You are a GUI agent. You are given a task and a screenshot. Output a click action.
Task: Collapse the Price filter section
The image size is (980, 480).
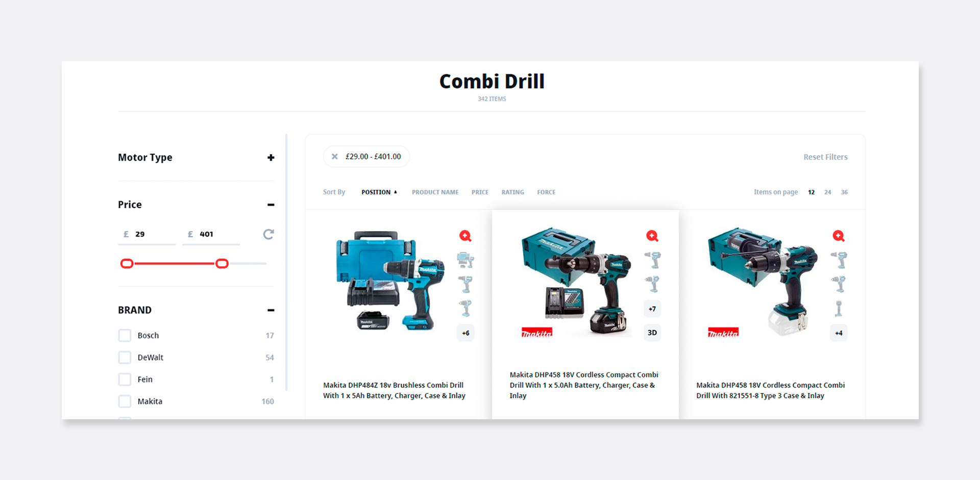point(271,205)
